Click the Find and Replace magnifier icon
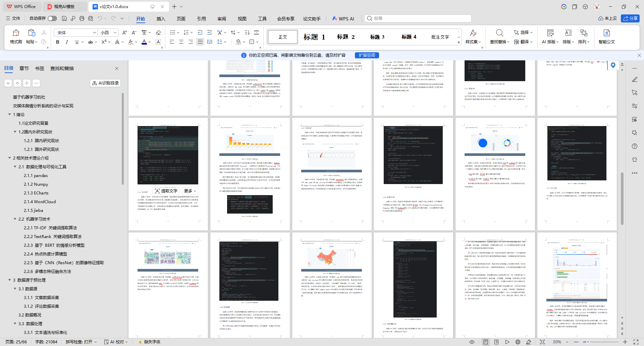The width and height of the screenshot is (644, 346). pyautogui.click(x=499, y=33)
